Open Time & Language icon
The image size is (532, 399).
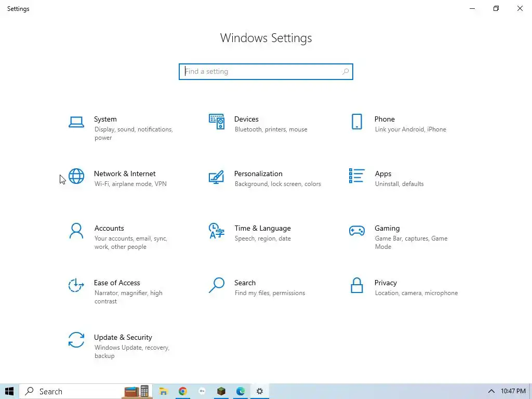tap(217, 231)
